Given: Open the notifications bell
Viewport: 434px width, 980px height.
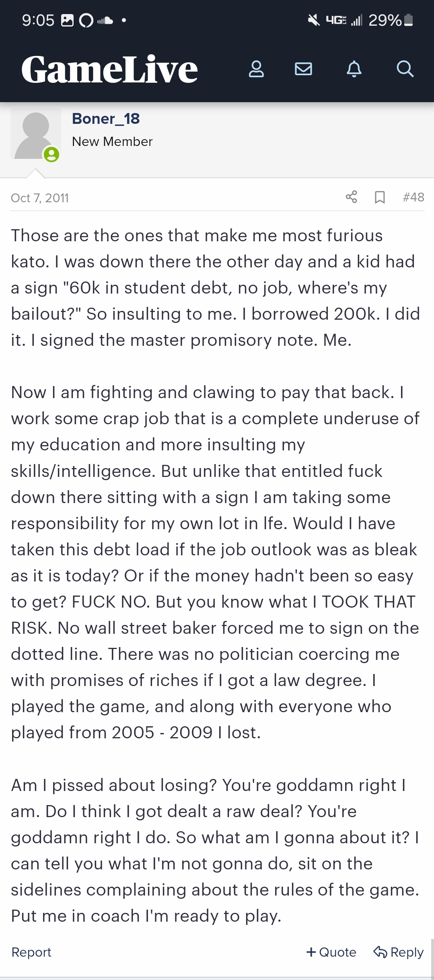Looking at the screenshot, I should (354, 69).
